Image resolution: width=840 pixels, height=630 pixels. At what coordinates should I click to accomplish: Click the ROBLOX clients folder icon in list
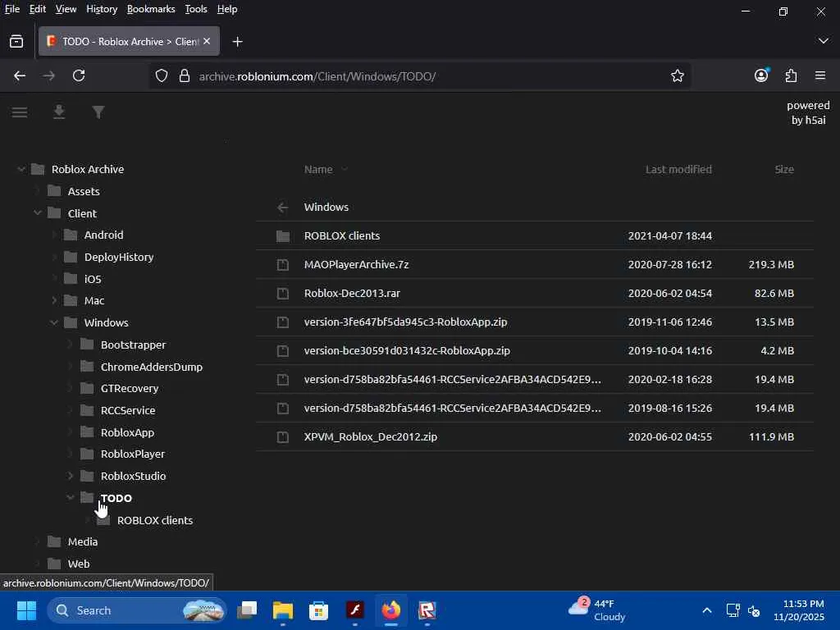point(282,236)
